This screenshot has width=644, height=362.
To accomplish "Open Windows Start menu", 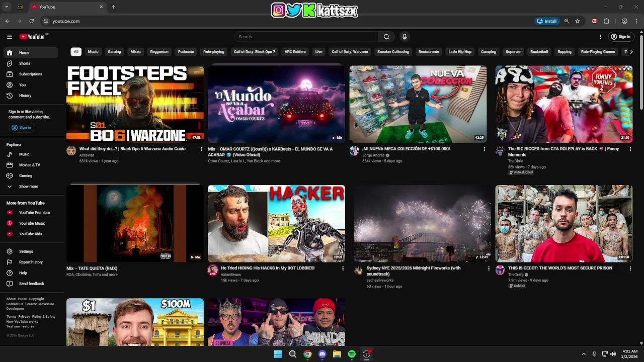I will tap(278, 354).
